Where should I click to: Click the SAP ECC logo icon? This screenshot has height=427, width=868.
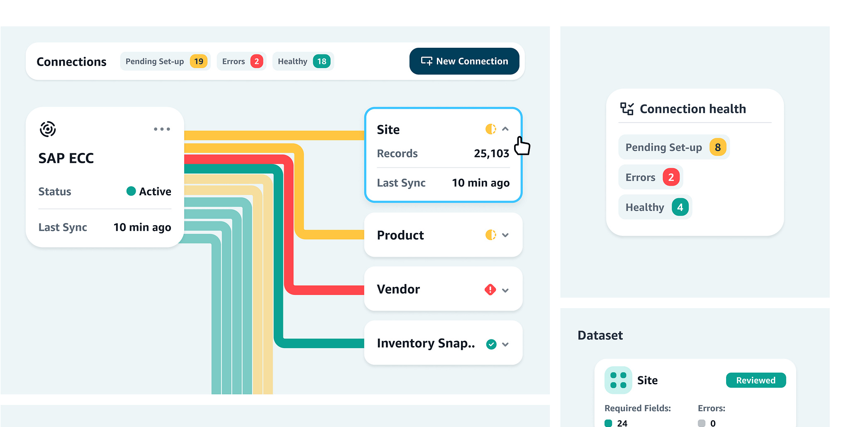(x=48, y=129)
